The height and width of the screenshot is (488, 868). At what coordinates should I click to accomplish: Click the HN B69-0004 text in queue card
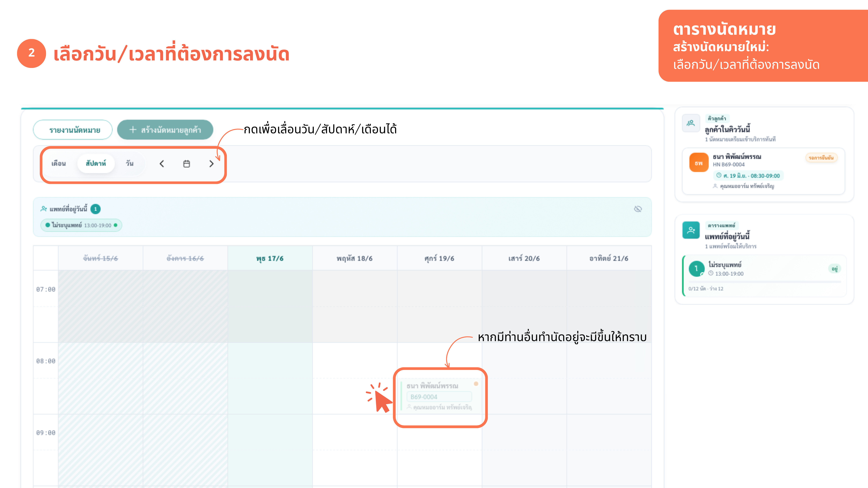pos(729,164)
